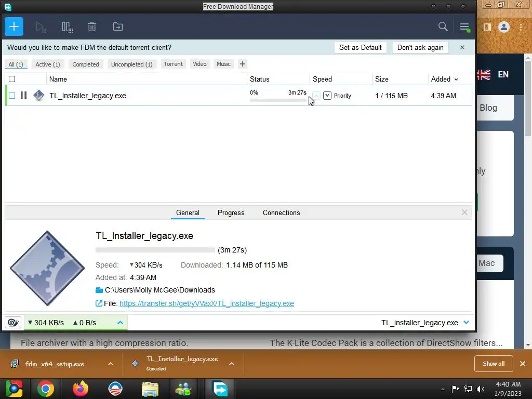
Task: Add a new filter tag with plus
Action: click(242, 64)
